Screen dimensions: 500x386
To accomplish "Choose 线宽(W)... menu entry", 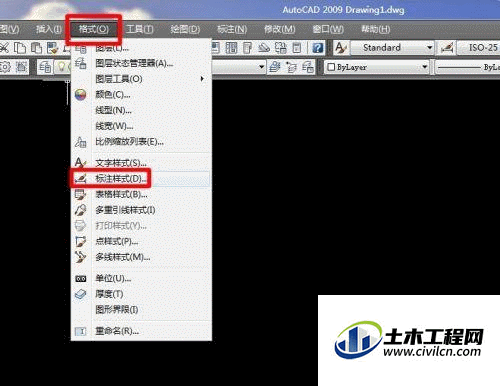I will pos(141,126).
